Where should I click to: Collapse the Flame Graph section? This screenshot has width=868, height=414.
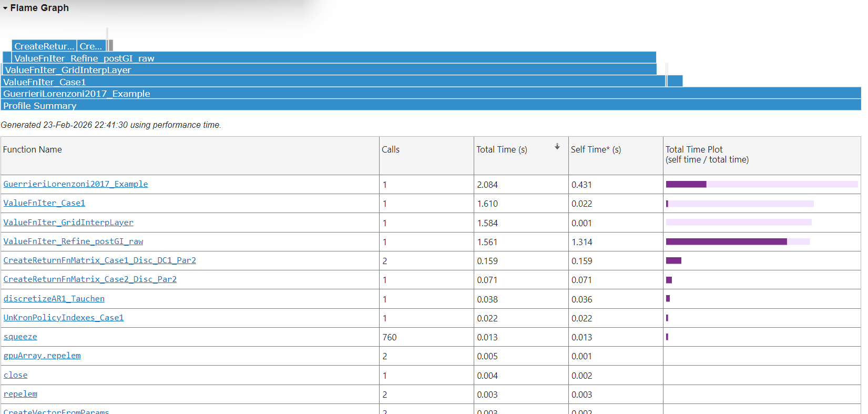pyautogui.click(x=5, y=8)
